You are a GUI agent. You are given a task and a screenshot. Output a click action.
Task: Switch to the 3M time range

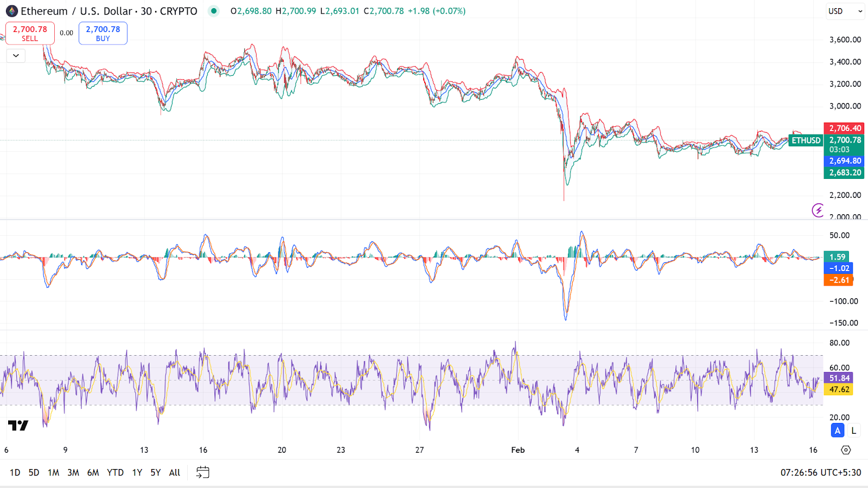pos(73,472)
